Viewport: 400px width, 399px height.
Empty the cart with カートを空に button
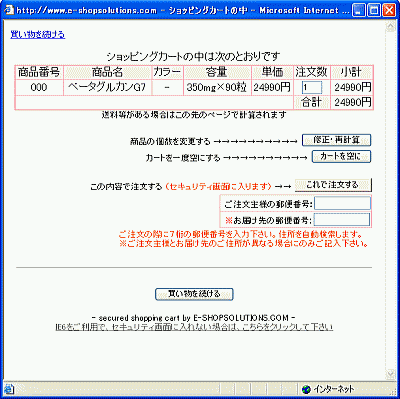coord(341,156)
